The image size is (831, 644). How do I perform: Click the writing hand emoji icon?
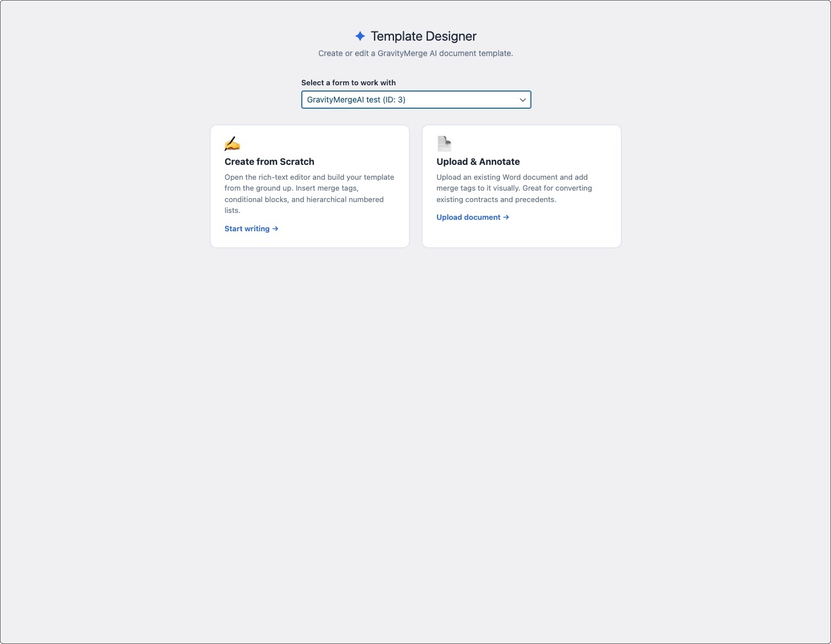pyautogui.click(x=232, y=143)
